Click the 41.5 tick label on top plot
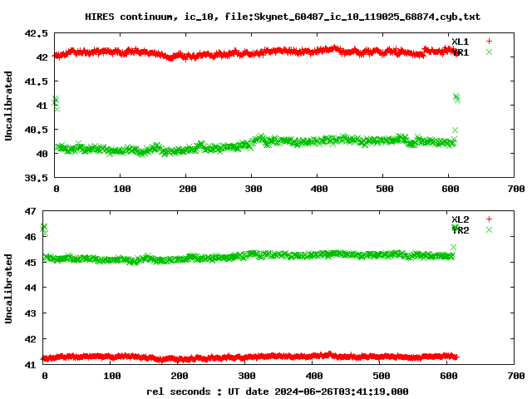Image resolution: width=532 pixels, height=399 pixels. coord(36,81)
